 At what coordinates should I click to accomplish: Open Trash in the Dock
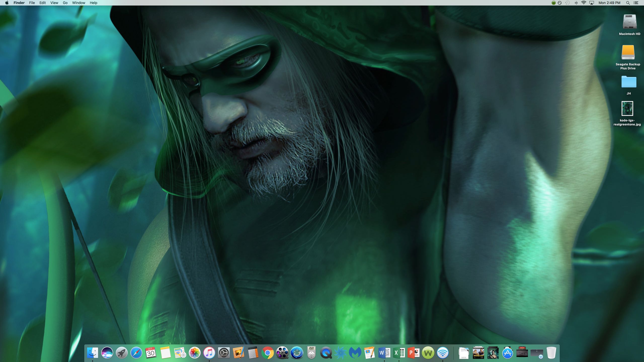click(551, 353)
